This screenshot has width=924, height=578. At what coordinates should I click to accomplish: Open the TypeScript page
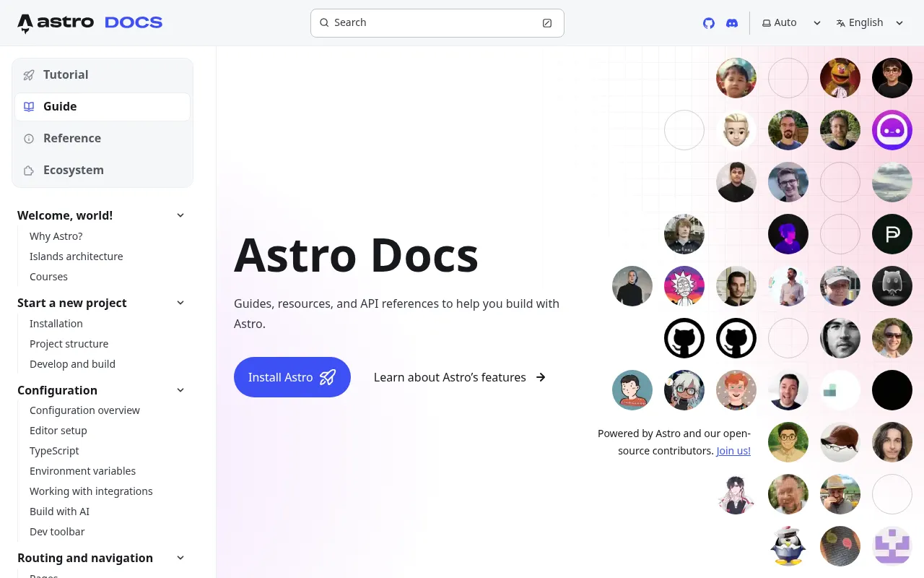coord(54,451)
